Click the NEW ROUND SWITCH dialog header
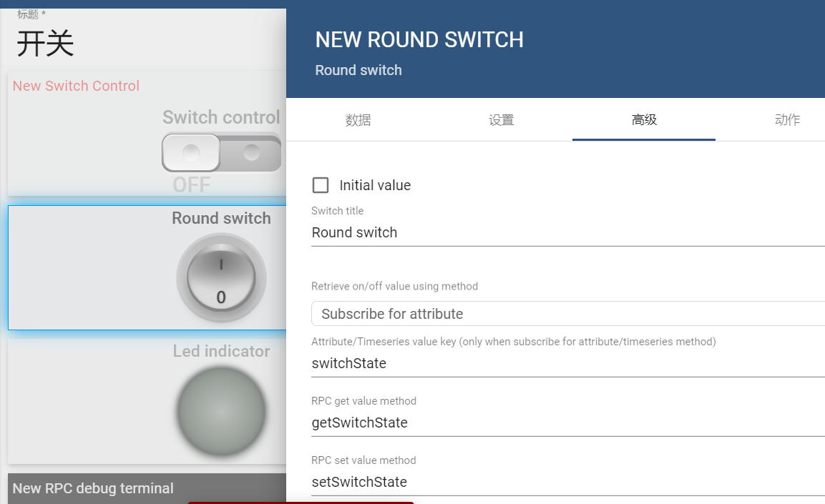 point(419,40)
